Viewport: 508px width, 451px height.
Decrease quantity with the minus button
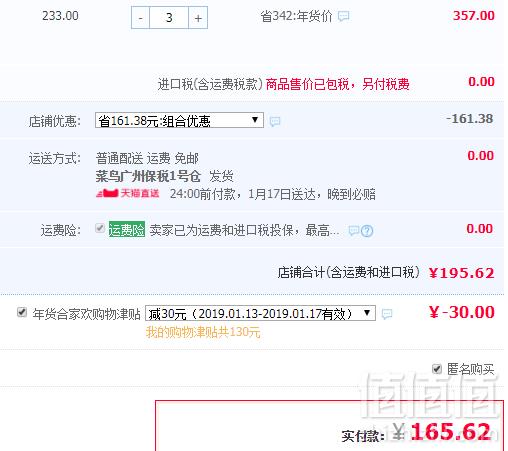coord(140,18)
